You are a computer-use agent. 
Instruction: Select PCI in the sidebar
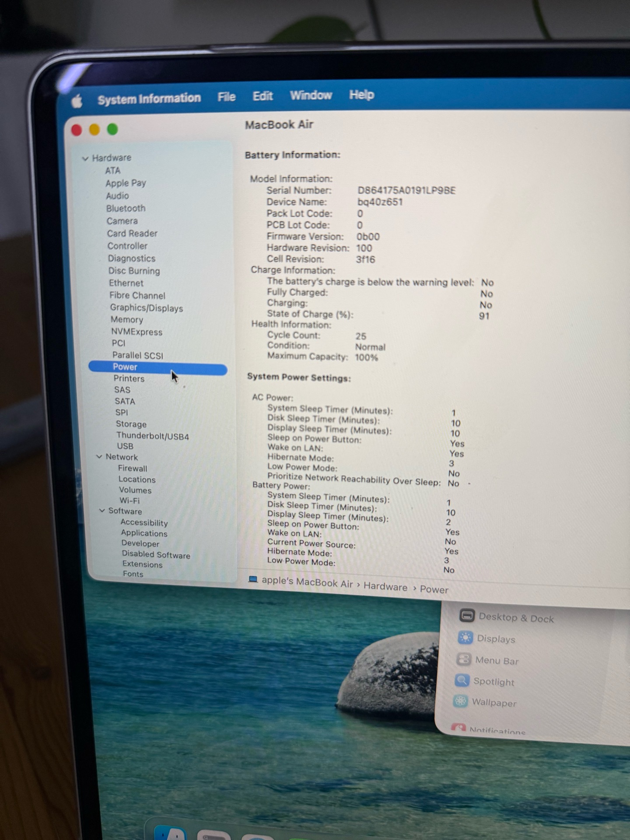tap(118, 343)
